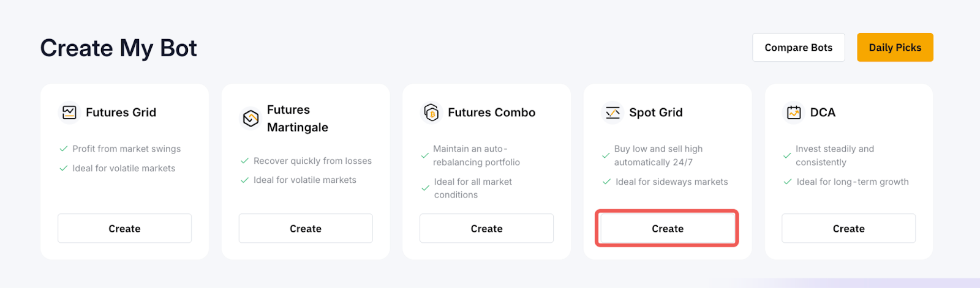This screenshot has height=288, width=980.
Task: Open Compare Bots
Action: point(798,48)
